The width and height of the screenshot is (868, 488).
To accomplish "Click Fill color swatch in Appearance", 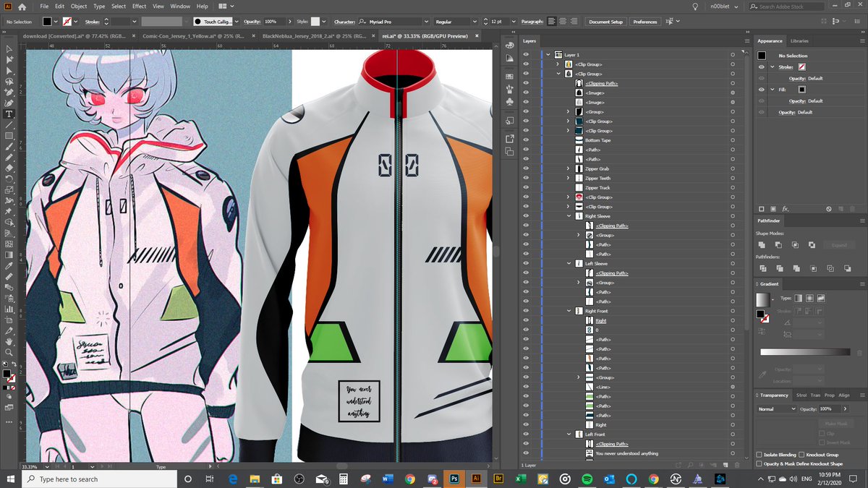I will pos(801,90).
